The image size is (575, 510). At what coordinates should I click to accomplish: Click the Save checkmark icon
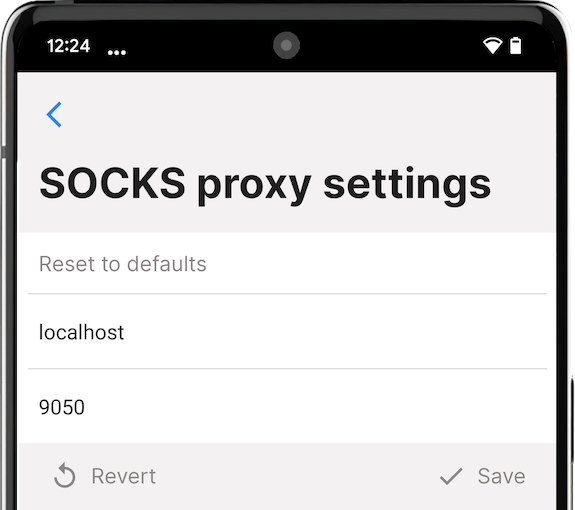tap(451, 476)
